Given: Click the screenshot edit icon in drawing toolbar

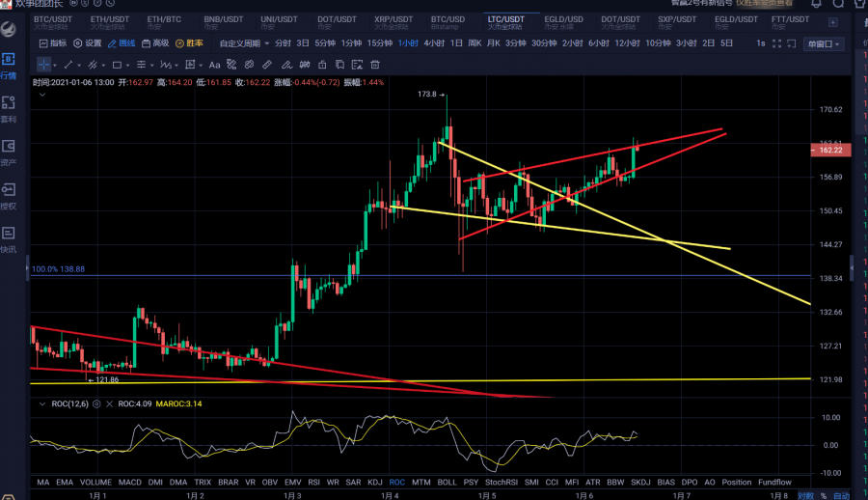Looking at the screenshot, I should point(357,65).
